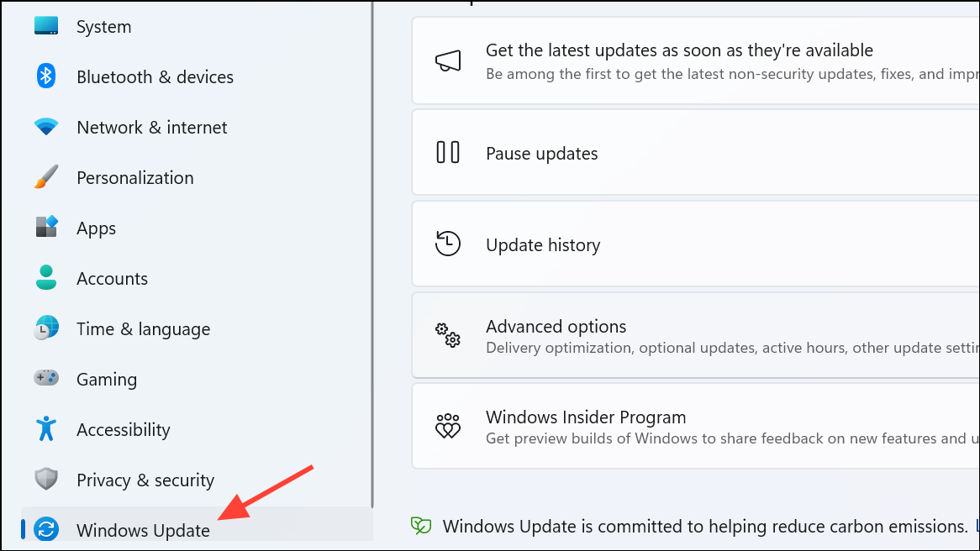Image resolution: width=980 pixels, height=551 pixels.
Task: Select Time & language settings
Action: [143, 328]
